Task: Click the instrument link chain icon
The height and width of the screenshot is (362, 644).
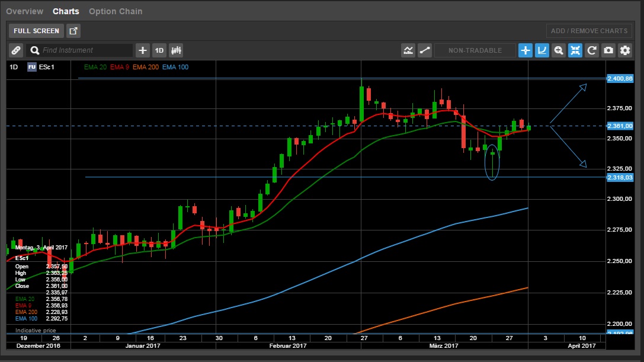Action: pyautogui.click(x=15, y=50)
